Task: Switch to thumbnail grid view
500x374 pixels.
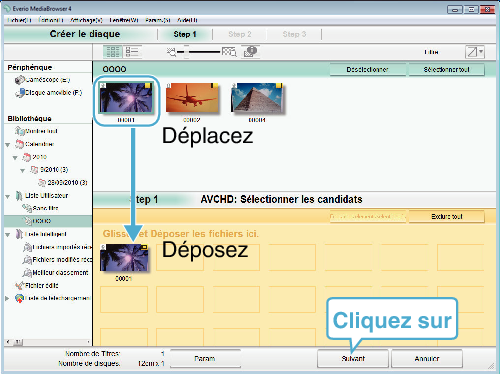Action: click(113, 52)
